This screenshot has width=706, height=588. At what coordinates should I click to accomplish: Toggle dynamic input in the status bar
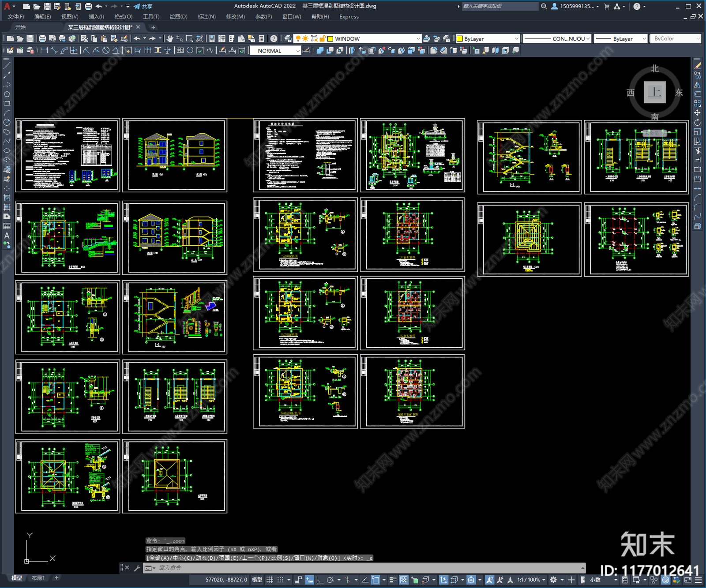tap(309, 580)
